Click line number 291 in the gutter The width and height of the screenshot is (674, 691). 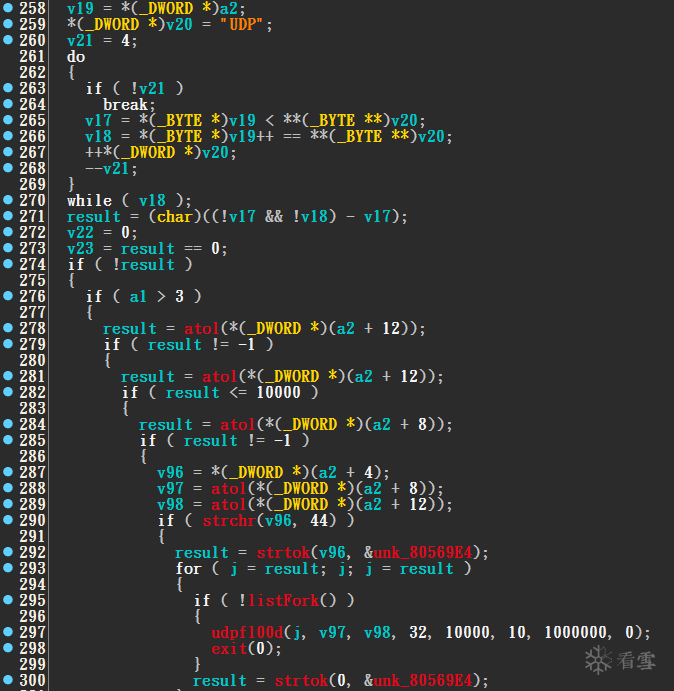coord(32,536)
